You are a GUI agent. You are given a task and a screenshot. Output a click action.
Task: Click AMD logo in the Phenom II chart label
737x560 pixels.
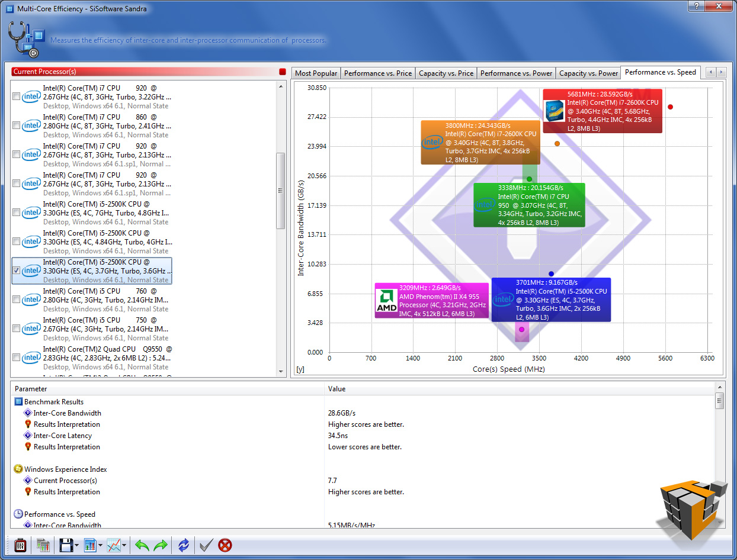[x=387, y=300]
